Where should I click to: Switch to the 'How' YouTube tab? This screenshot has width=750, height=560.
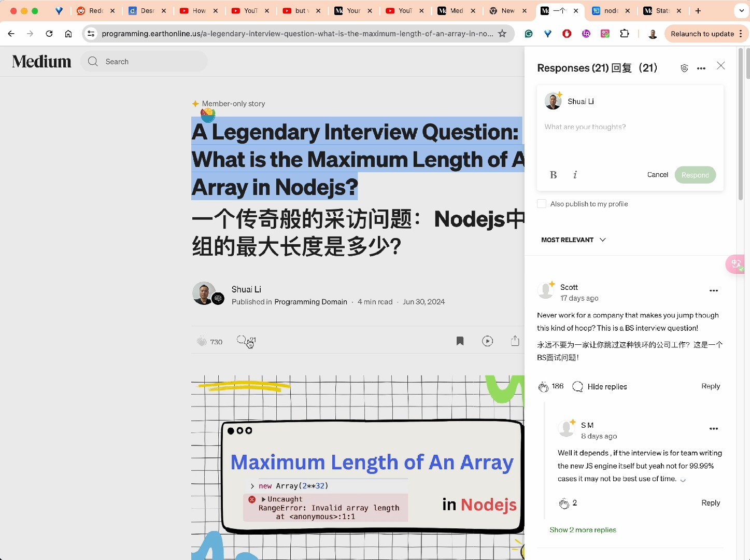point(199,10)
